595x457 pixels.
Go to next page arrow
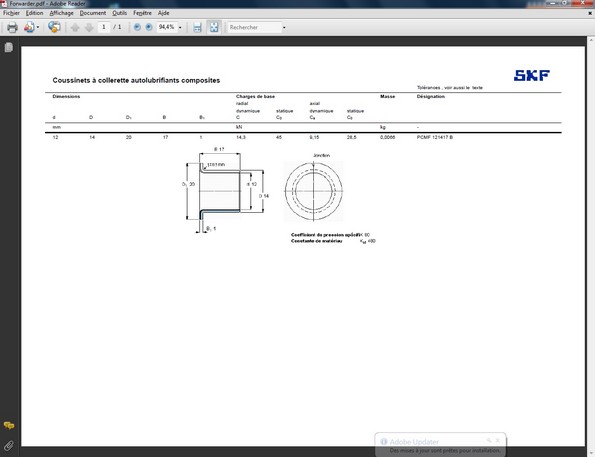pos(89,27)
